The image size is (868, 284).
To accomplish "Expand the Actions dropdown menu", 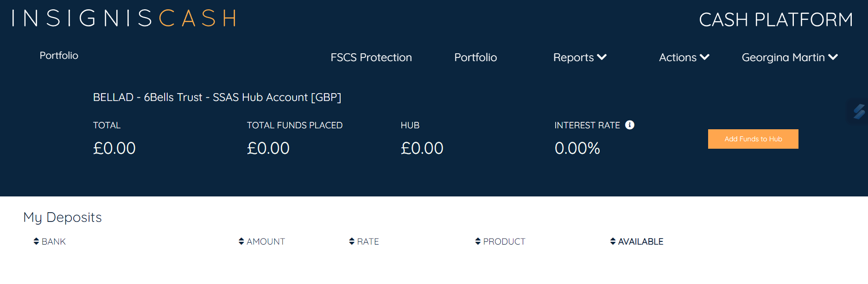I will (x=684, y=57).
